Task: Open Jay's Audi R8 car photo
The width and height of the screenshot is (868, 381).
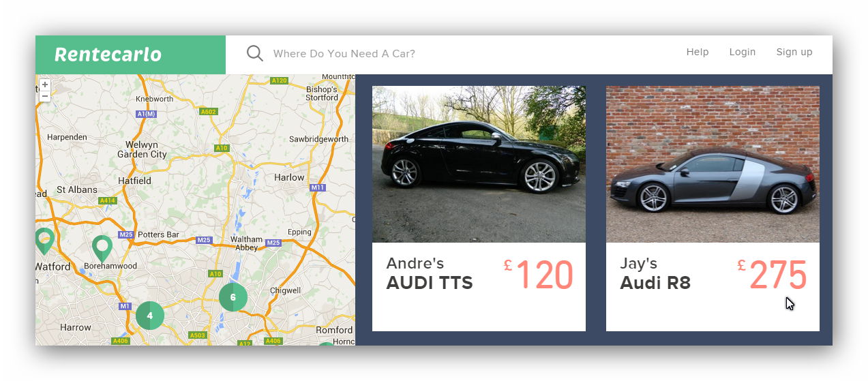Action: click(713, 164)
